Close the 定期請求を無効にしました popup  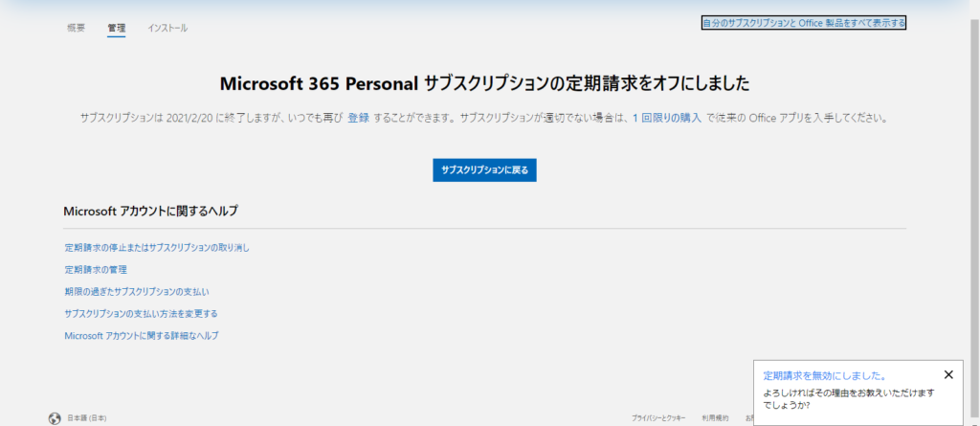coord(948,374)
